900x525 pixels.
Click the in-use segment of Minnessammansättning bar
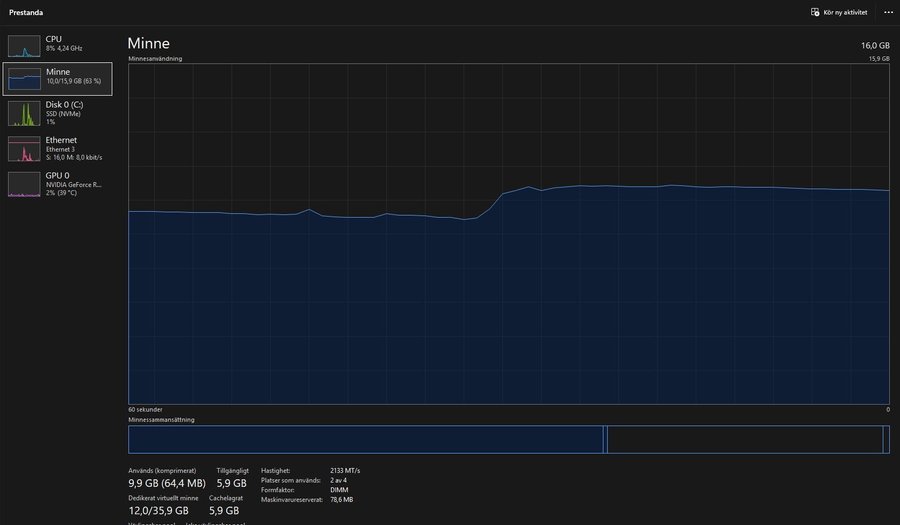click(365, 439)
